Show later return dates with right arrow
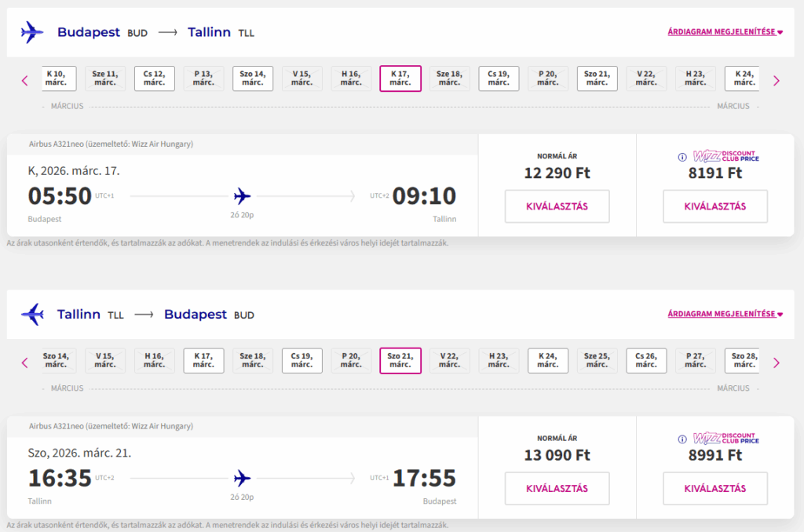This screenshot has height=532, width=804. click(777, 363)
